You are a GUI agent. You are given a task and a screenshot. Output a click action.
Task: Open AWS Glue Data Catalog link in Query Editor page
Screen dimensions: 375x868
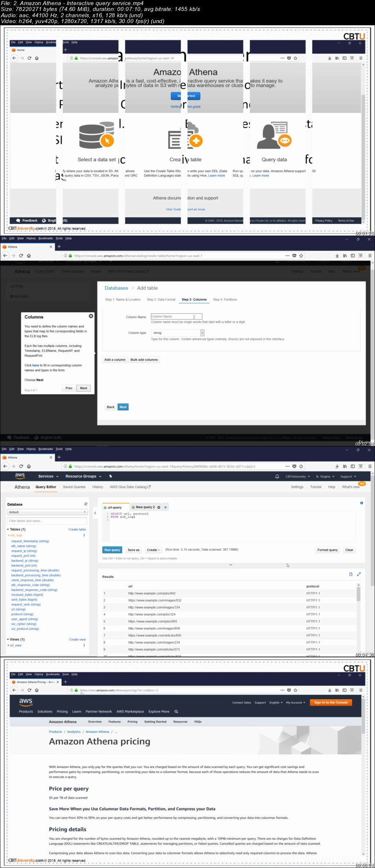coord(130,487)
